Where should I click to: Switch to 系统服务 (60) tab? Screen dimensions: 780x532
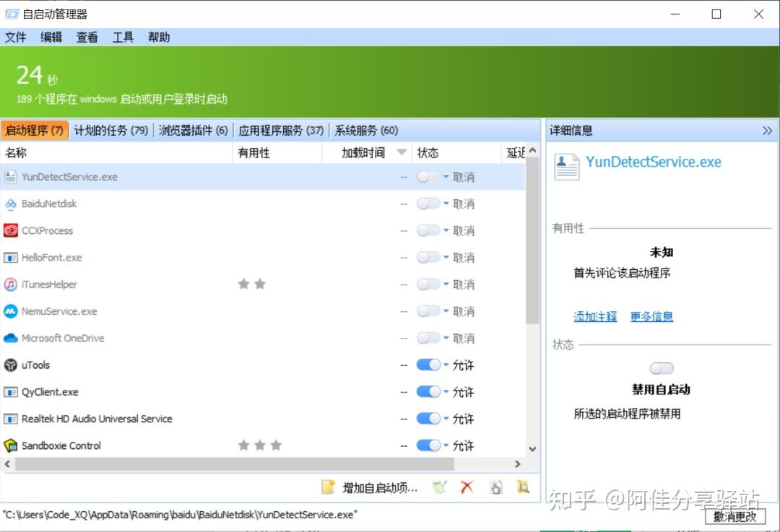366,130
